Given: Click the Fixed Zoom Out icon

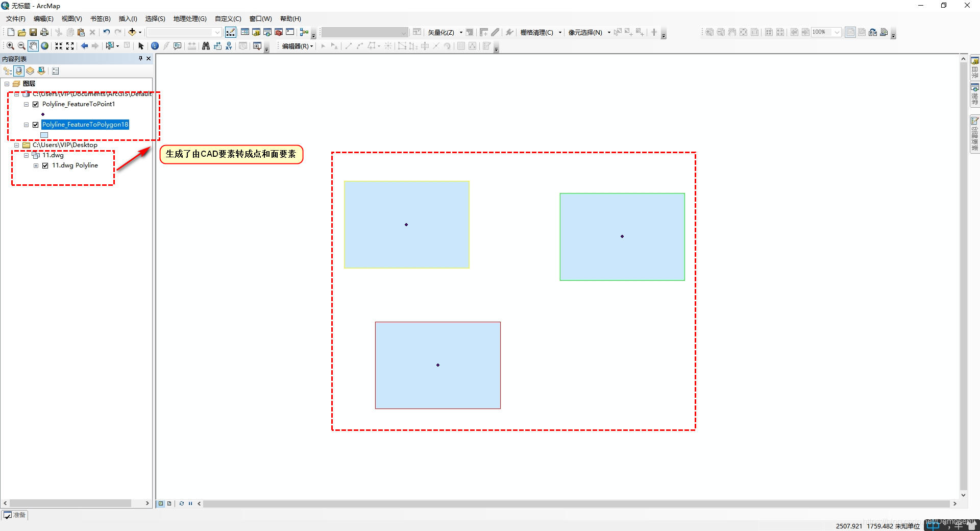Looking at the screenshot, I should coord(70,46).
